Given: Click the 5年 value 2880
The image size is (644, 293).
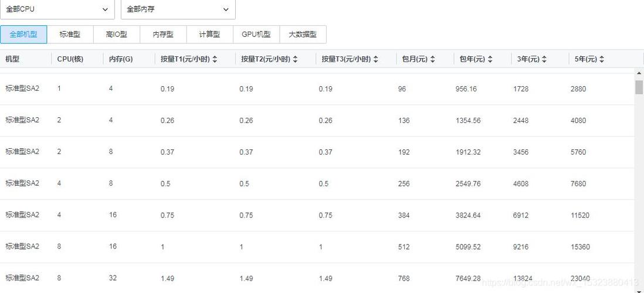Looking at the screenshot, I should 578,88.
